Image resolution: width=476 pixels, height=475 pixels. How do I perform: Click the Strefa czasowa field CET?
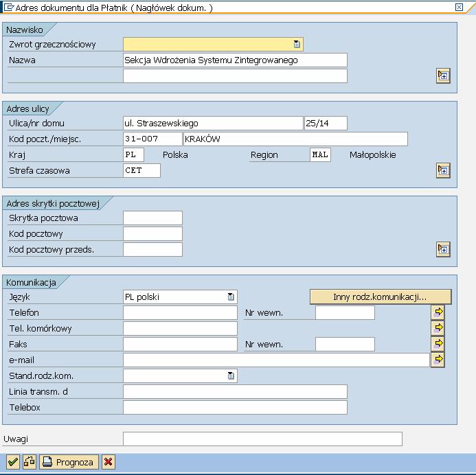coord(141,170)
